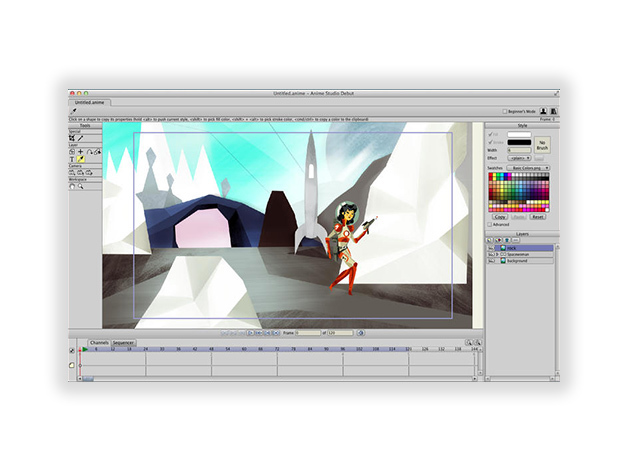Open the Swatches dropdown Basic Colors.png

[x=528, y=168]
